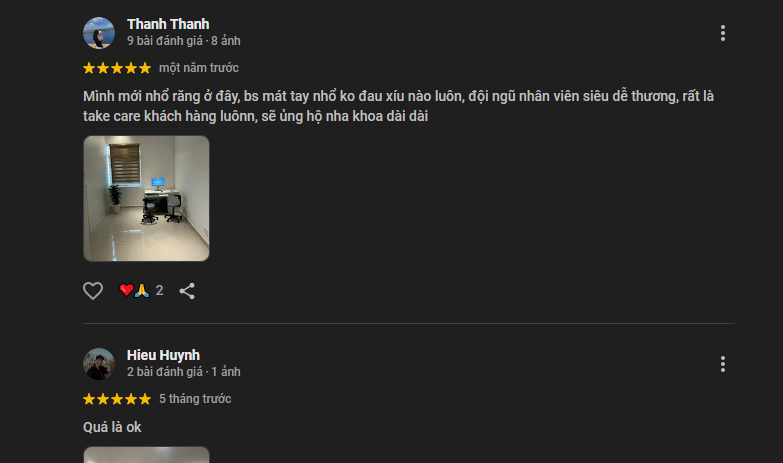Open Hieu Huynh's attached photo thumbnail
This screenshot has width=783, height=463.
click(146, 455)
